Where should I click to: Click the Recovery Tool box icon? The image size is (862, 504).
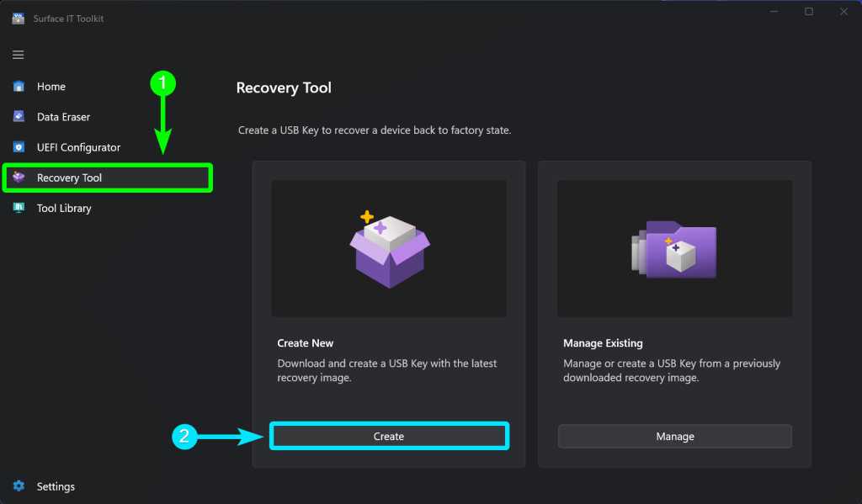pyautogui.click(x=19, y=177)
